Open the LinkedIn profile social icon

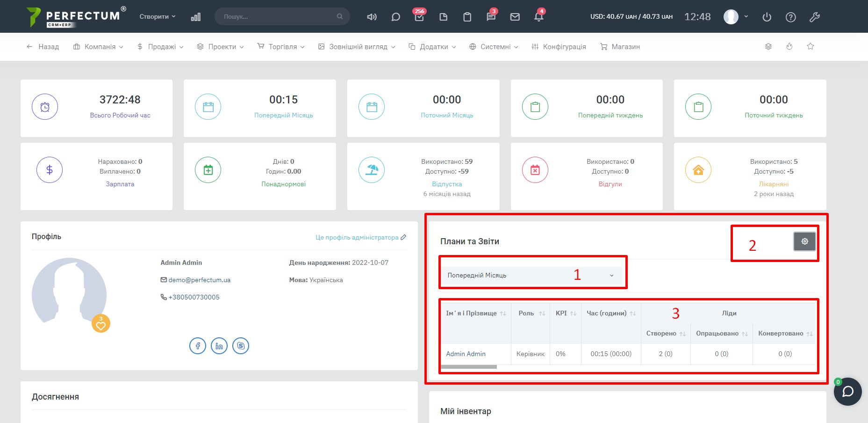pos(219,346)
